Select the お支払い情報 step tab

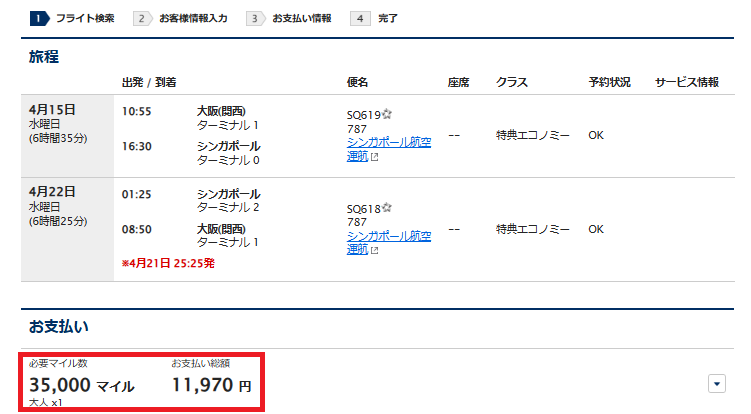[x=303, y=18]
